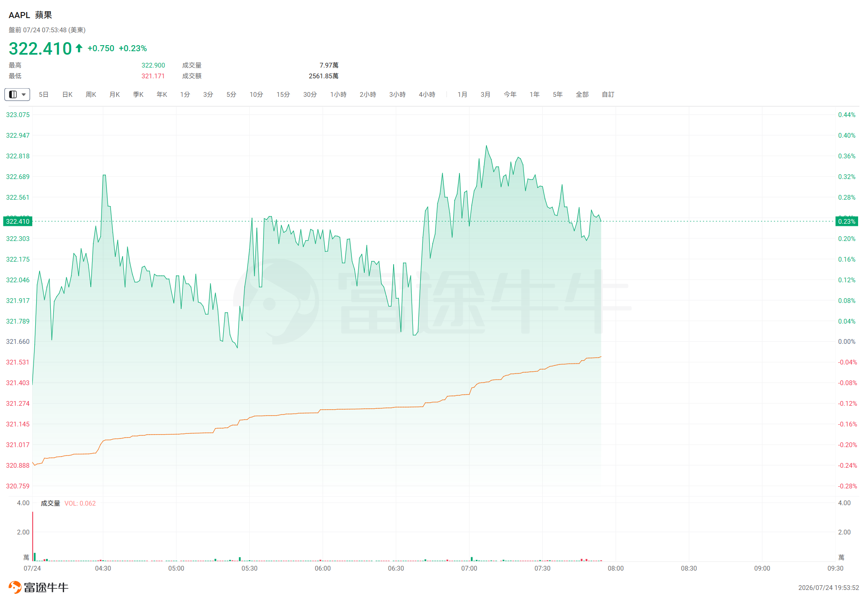Select the 日K candlestick tab
The image size is (868, 602).
pos(67,94)
